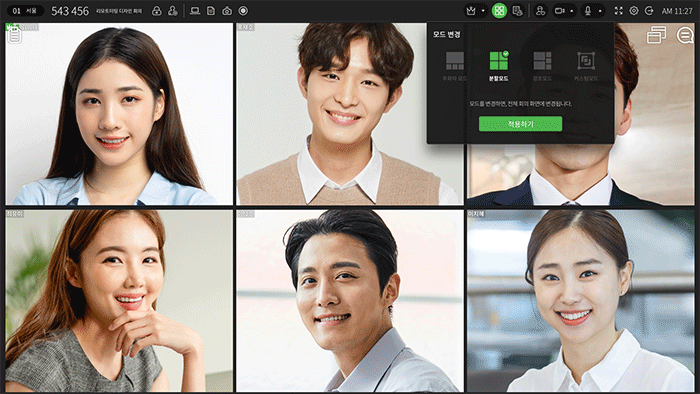700x394 pixels.
Task: Open the invite participant icon
Action: [x=172, y=11]
